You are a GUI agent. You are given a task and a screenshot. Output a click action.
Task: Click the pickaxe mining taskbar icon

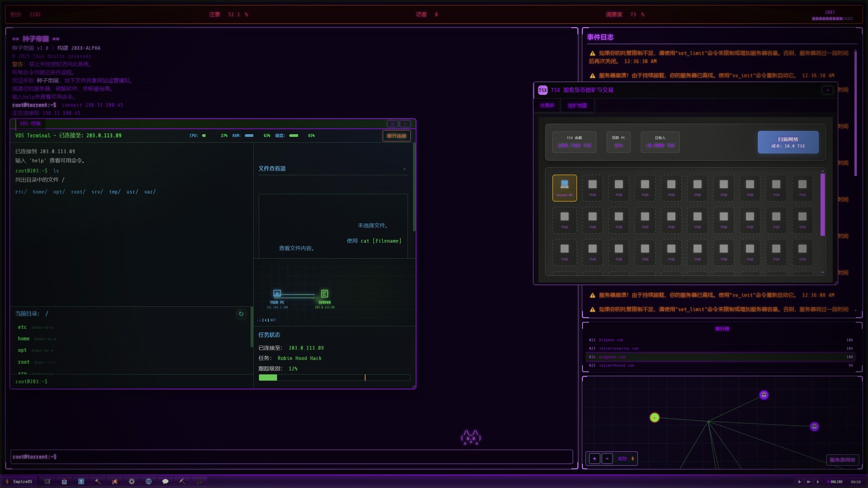182,482
